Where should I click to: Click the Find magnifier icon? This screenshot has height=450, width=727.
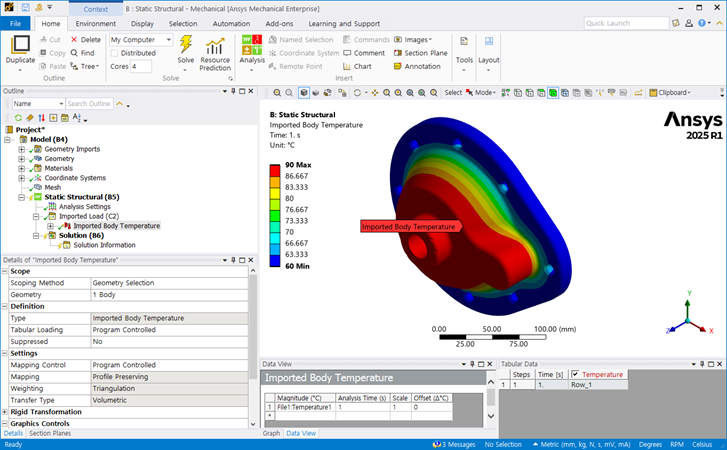point(74,53)
